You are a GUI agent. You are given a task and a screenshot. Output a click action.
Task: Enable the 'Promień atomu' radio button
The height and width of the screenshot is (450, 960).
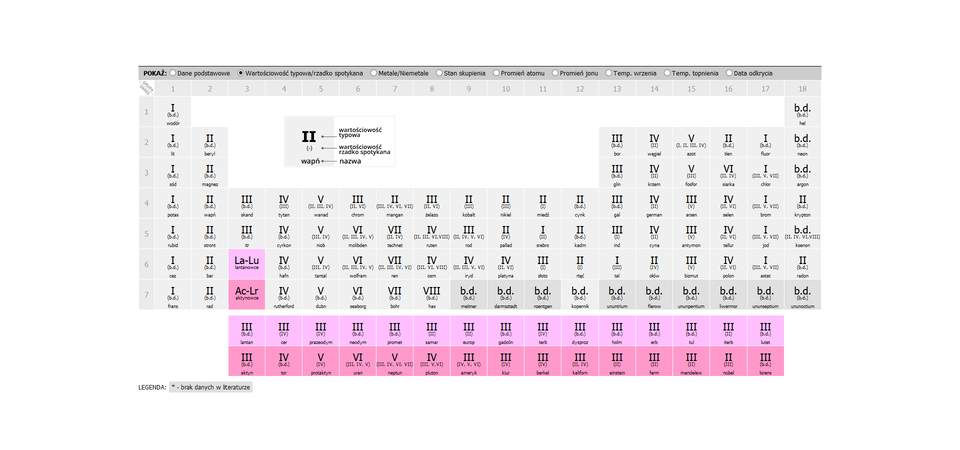(496, 73)
